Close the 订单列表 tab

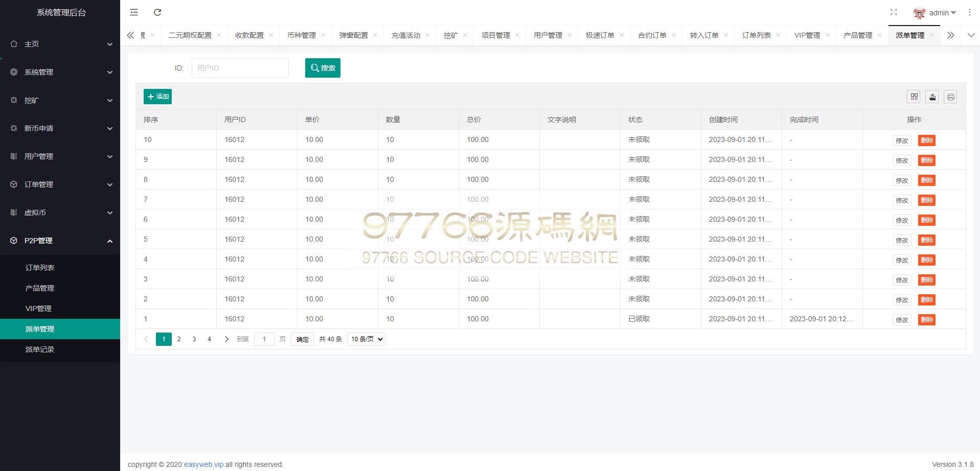[778, 35]
